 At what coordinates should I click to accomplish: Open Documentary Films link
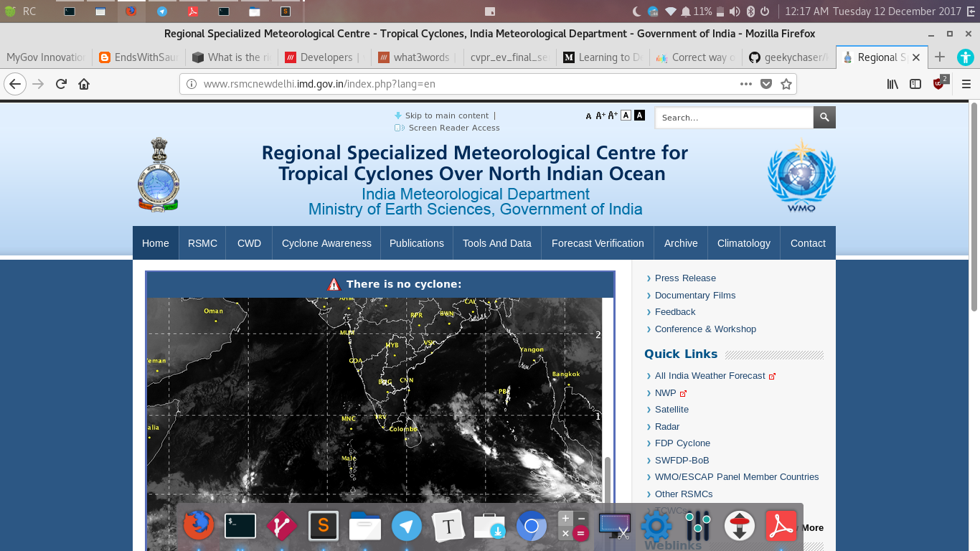695,296
